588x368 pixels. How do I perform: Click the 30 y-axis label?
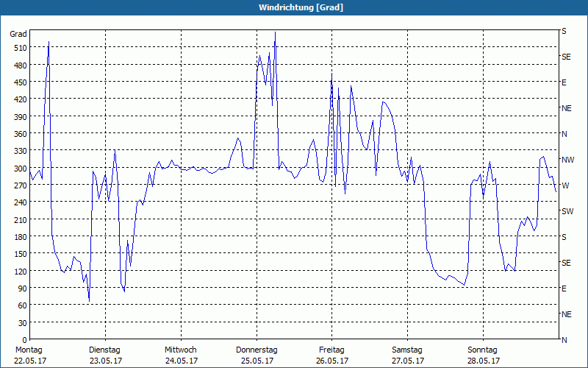coord(23,323)
